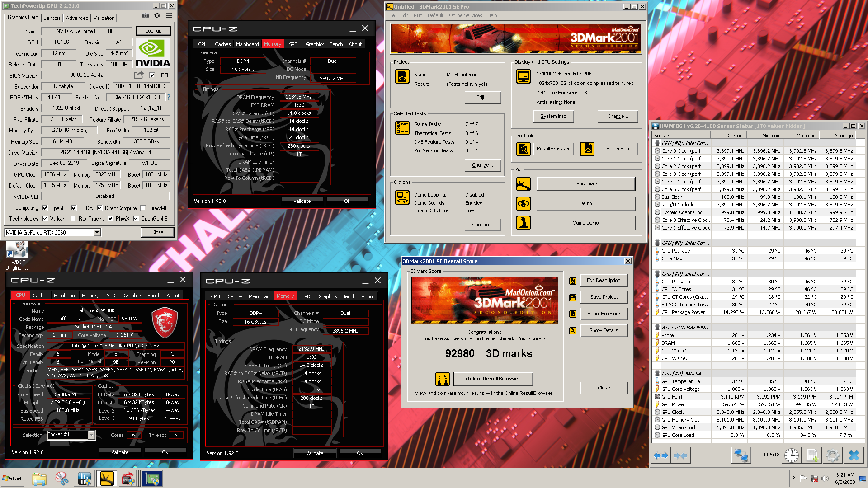The image size is (868, 488).
Task: Click the Show Details magnifier icon
Action: (573, 331)
